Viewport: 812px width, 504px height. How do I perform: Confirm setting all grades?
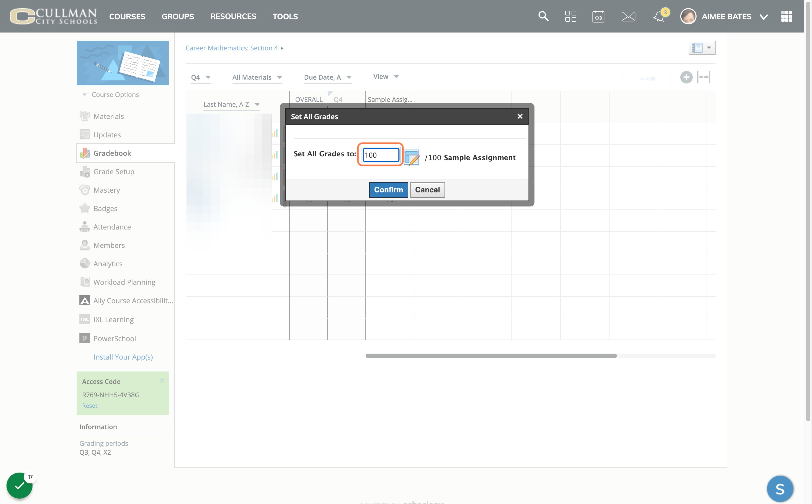point(388,190)
